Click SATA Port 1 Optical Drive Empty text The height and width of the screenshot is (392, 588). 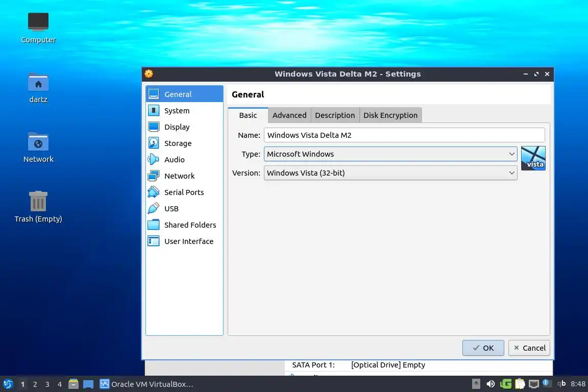[x=358, y=364]
